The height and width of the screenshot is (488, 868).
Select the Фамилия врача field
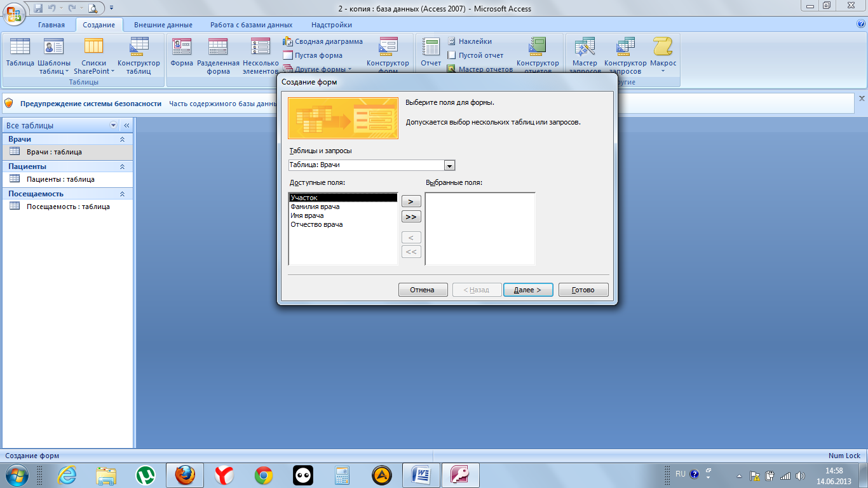click(x=343, y=207)
